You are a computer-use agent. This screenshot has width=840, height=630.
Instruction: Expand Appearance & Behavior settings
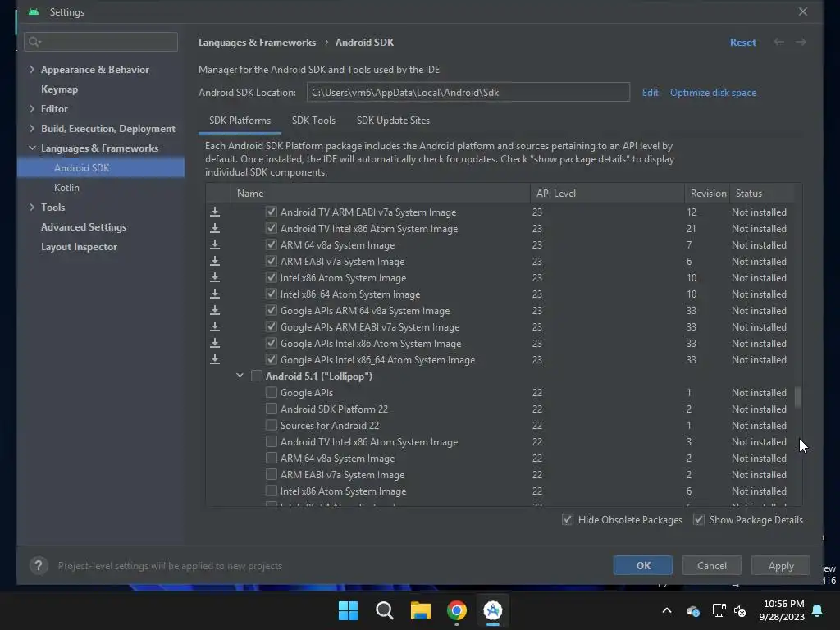click(x=32, y=70)
